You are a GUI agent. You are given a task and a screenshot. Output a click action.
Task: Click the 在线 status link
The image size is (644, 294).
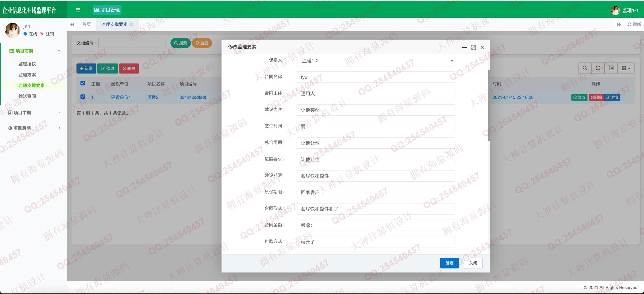[30, 34]
